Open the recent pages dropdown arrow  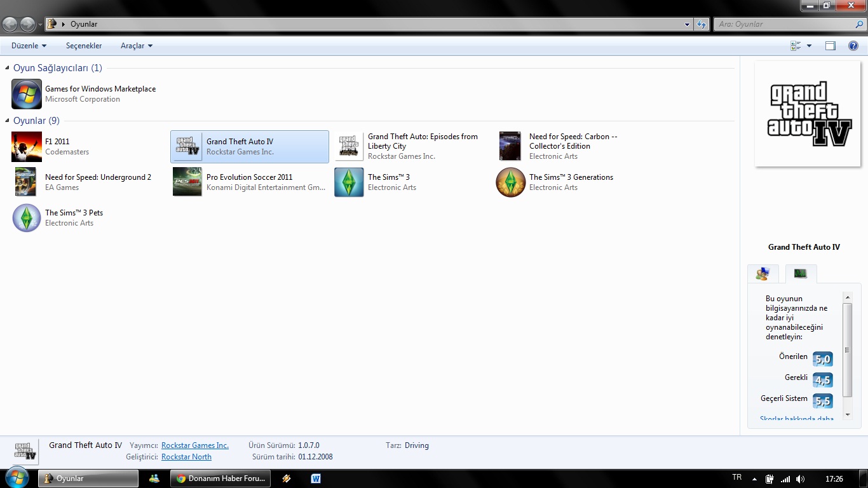click(x=40, y=24)
